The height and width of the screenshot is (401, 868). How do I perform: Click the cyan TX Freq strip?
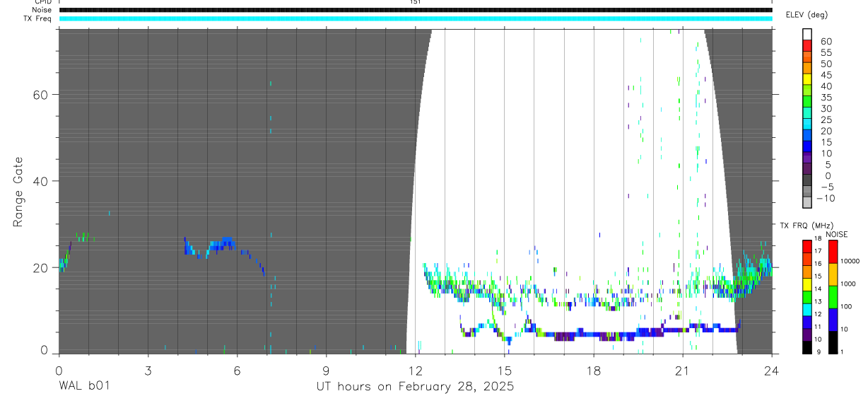click(x=416, y=18)
